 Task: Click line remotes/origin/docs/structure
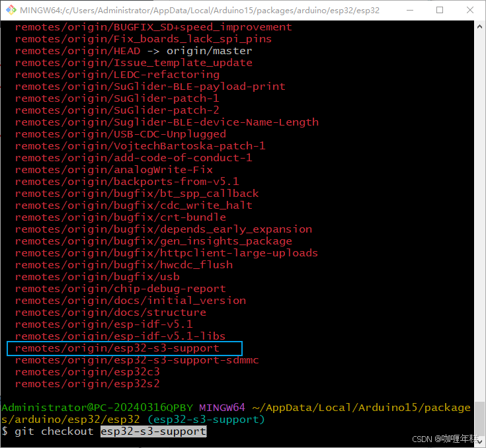click(110, 313)
